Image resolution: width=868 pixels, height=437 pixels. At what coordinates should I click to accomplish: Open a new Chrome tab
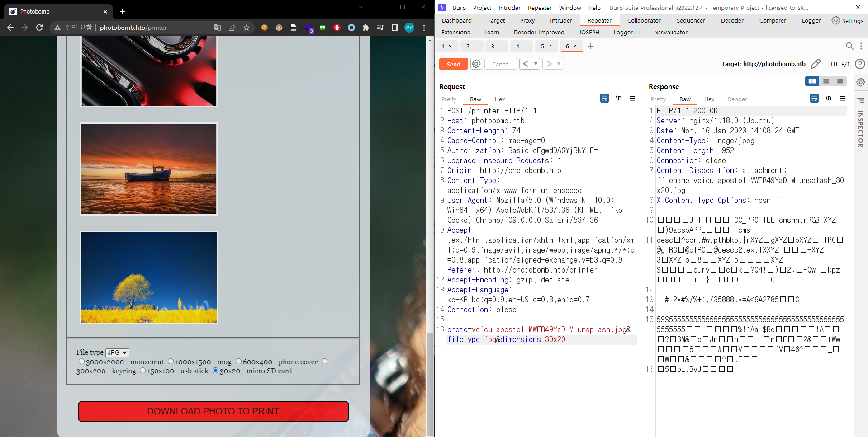pos(122,12)
